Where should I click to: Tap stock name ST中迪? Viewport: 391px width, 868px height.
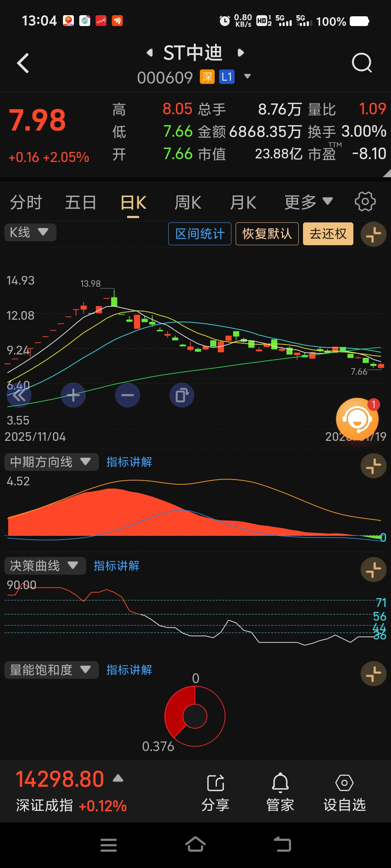coord(193,53)
